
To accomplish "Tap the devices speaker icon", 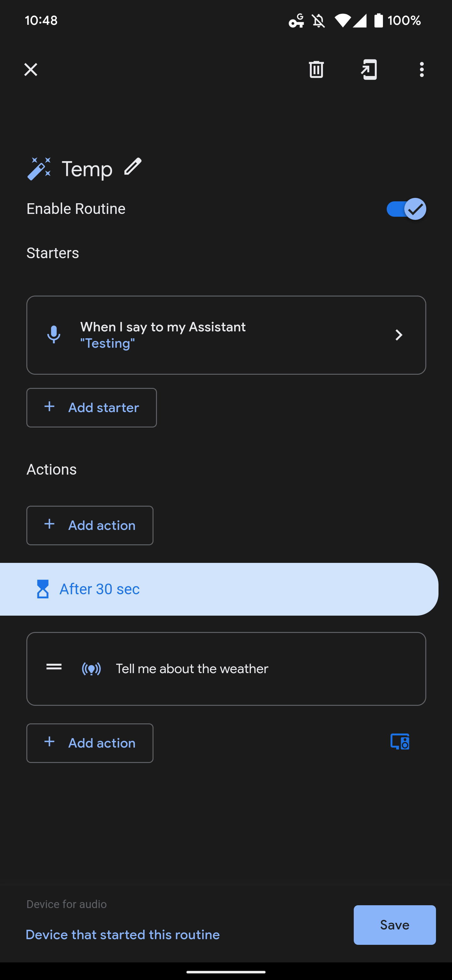I will 400,742.
